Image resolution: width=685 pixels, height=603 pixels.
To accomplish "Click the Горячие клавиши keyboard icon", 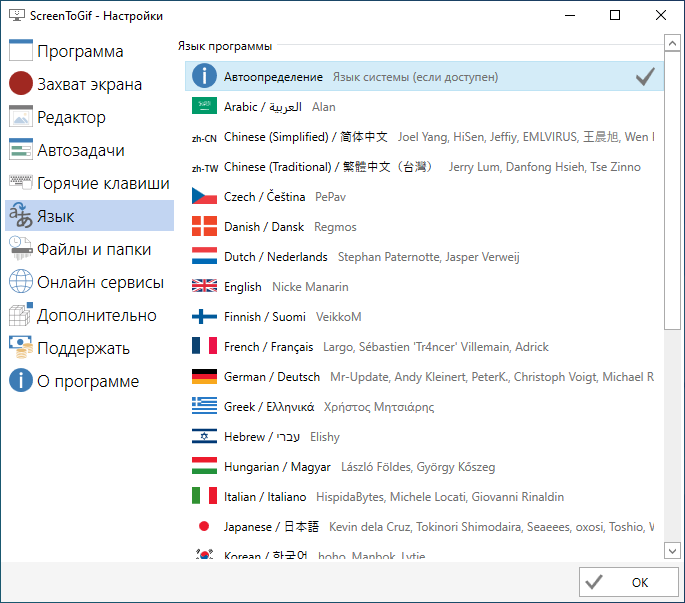I will coord(21,183).
